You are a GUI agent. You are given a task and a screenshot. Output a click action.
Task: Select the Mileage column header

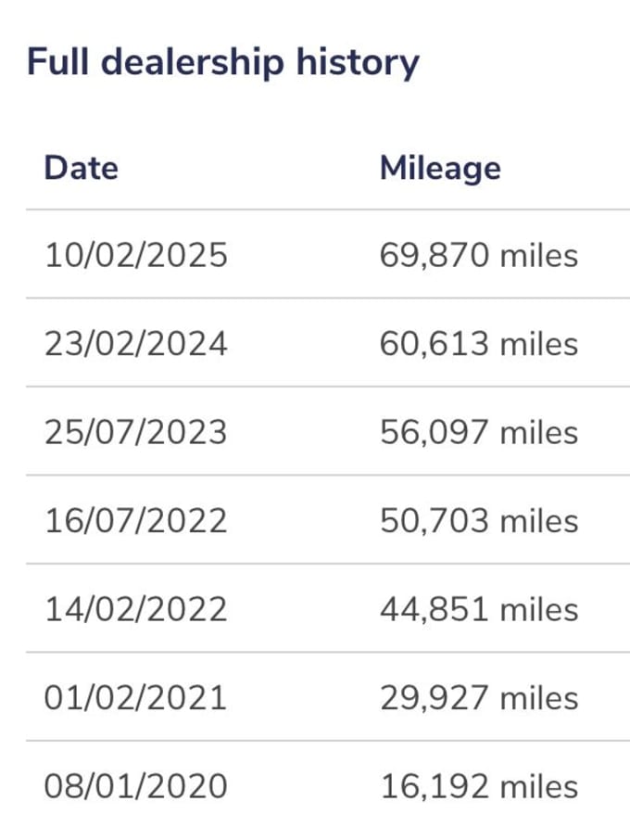coord(440,170)
